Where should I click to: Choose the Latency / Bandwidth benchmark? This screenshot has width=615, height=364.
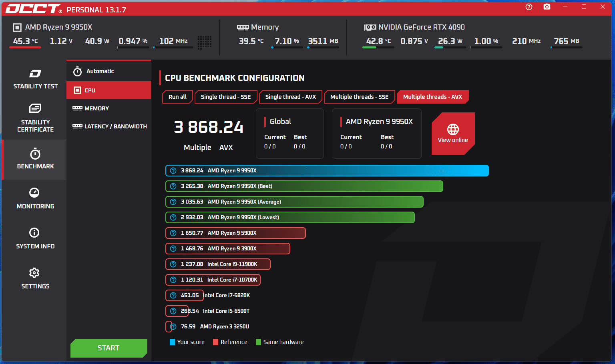coord(109,126)
